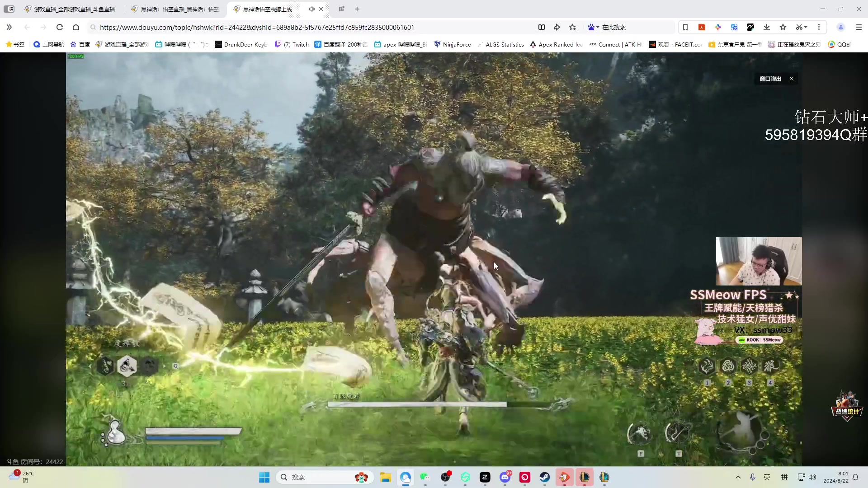Open the Baidu search engine dropdown
Viewport: 868px width, 488px height.
[x=593, y=27]
